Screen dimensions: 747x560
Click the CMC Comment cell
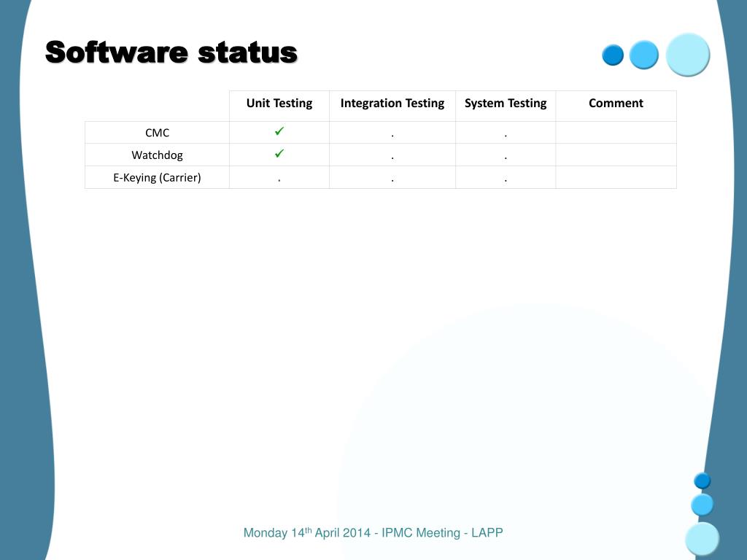point(616,133)
